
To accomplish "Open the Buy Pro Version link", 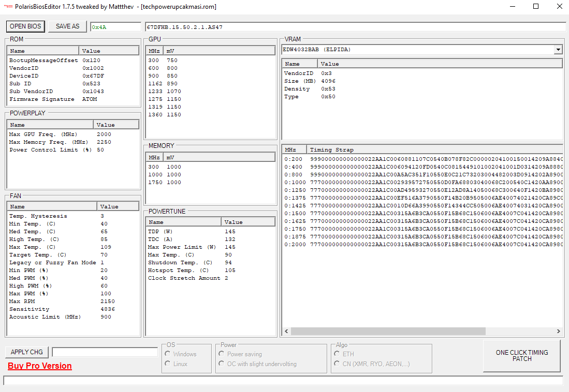I will click(39, 366).
